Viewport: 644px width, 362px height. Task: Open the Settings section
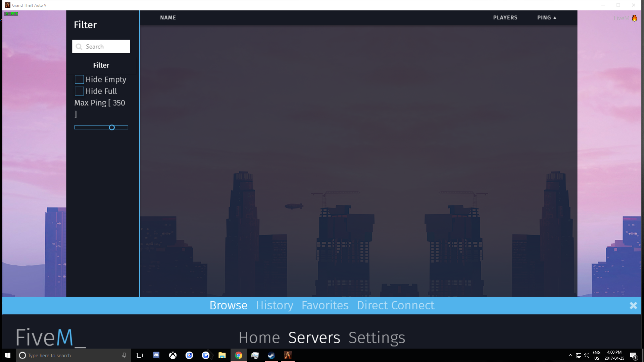(377, 338)
